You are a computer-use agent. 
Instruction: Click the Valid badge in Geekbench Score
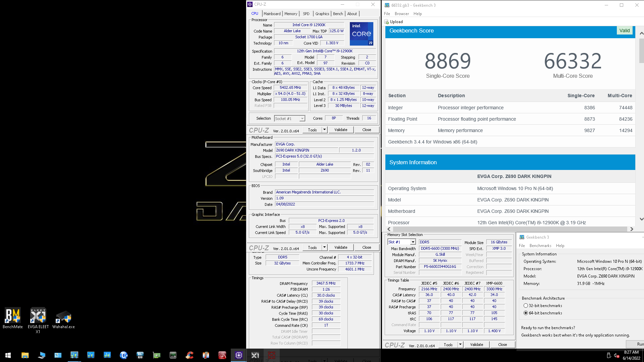[624, 31]
